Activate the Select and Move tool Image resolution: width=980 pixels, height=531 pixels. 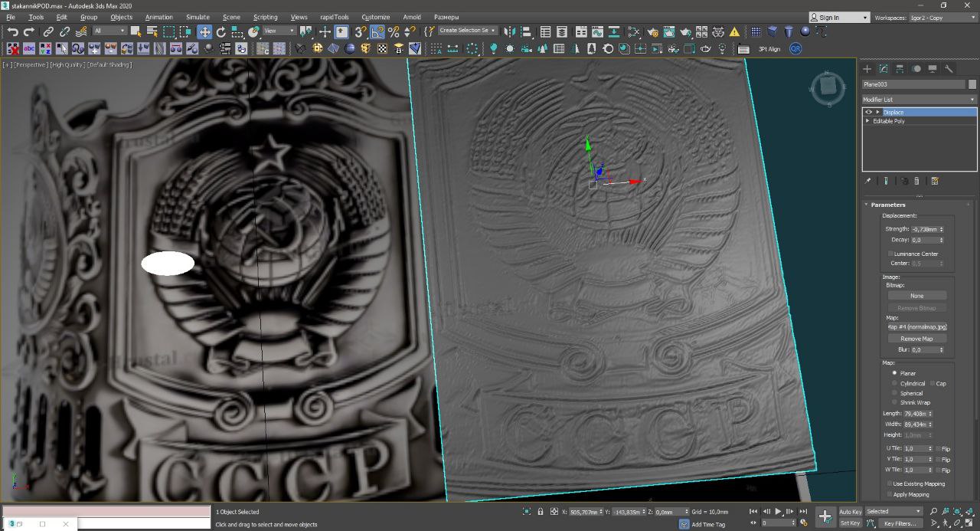[204, 31]
